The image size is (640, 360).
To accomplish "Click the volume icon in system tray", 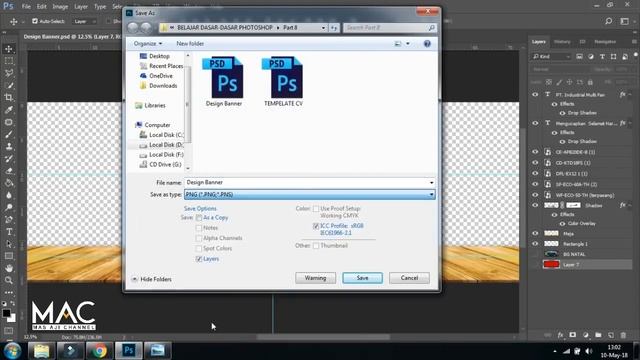I will point(588,351).
